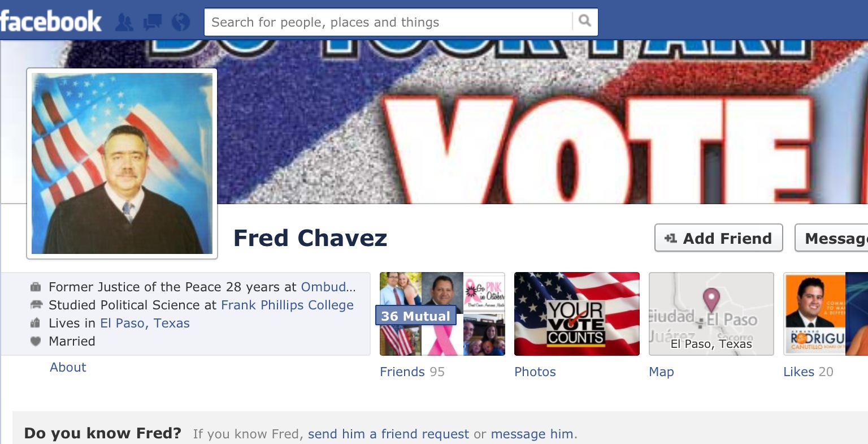Open Fred Chavez's profile picture

122,163
